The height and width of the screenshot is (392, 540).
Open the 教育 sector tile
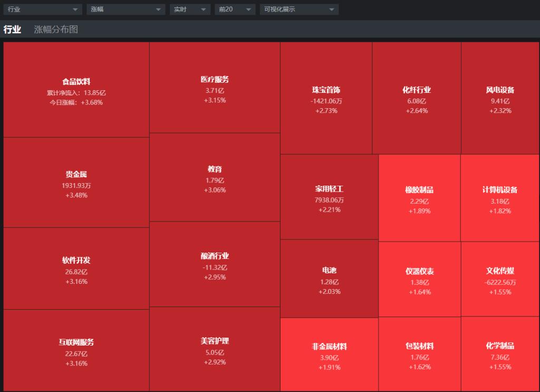tap(215, 177)
